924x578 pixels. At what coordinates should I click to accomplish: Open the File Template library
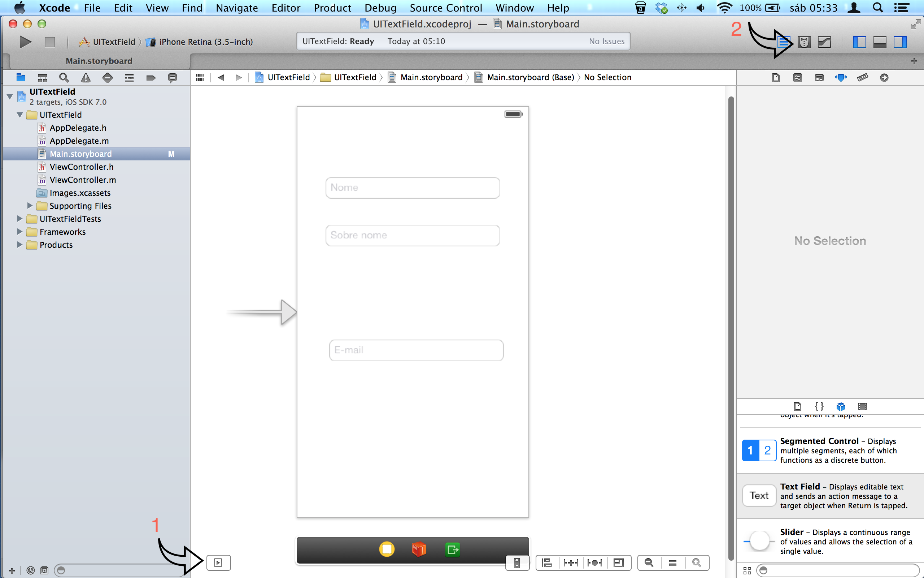tap(798, 406)
